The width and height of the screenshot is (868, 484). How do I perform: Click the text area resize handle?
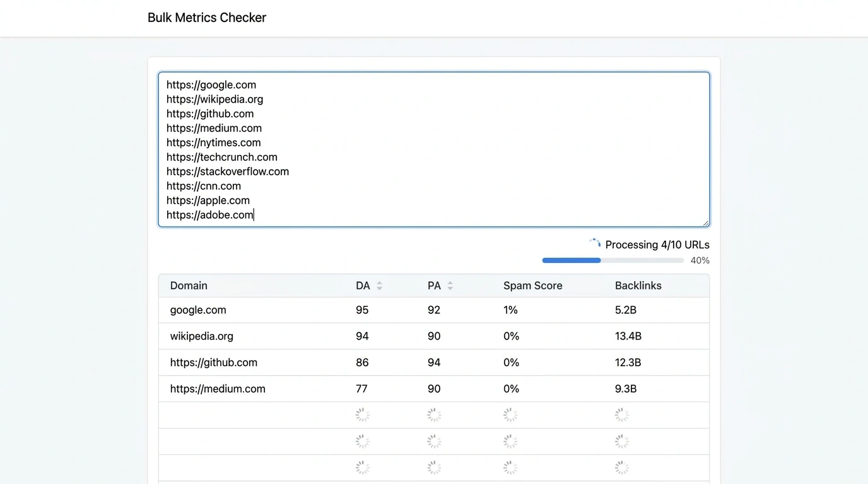click(x=705, y=222)
